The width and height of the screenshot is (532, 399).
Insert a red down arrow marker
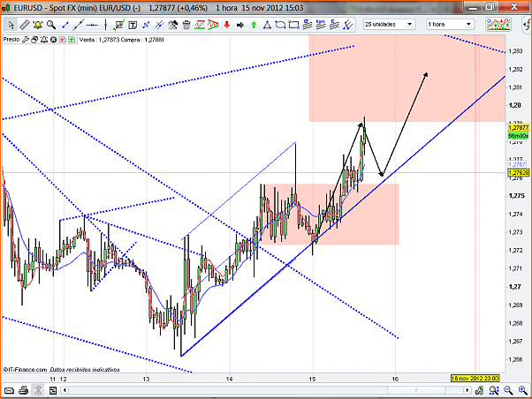click(x=226, y=25)
